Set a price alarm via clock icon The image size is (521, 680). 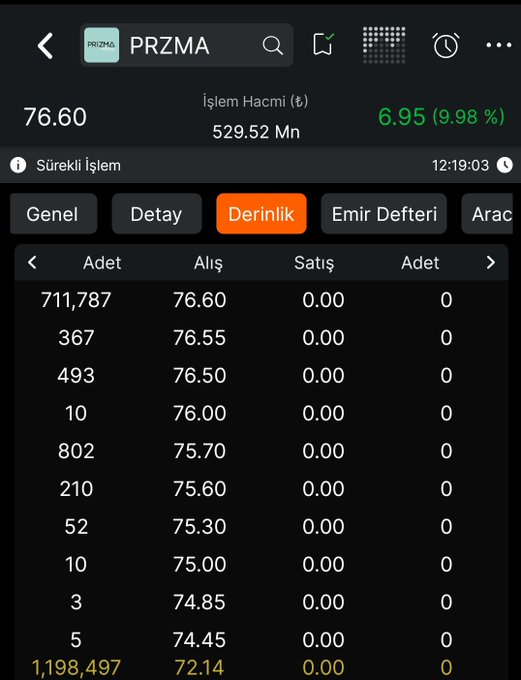coord(446,45)
